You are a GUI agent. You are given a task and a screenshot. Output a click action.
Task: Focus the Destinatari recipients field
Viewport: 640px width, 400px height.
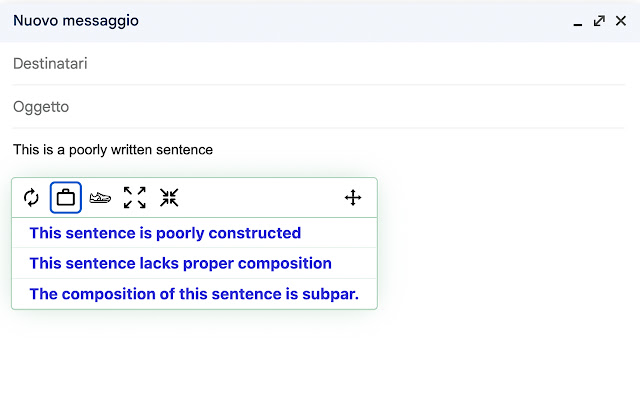pos(318,64)
